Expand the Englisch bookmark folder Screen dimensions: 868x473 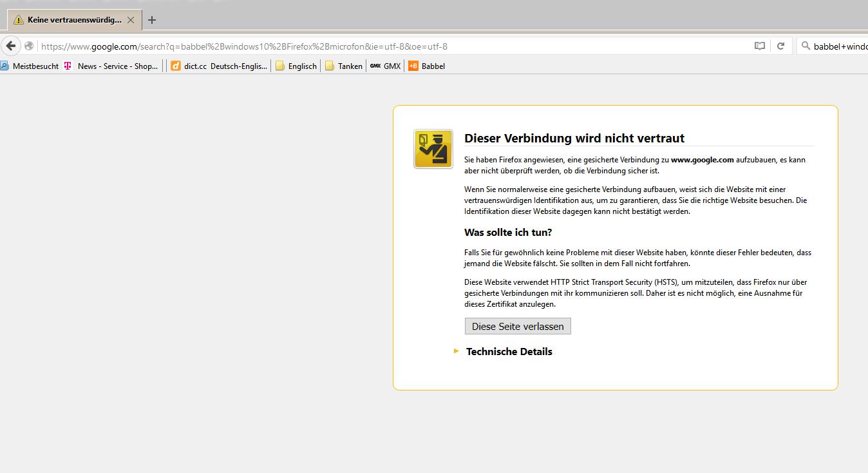coord(296,66)
